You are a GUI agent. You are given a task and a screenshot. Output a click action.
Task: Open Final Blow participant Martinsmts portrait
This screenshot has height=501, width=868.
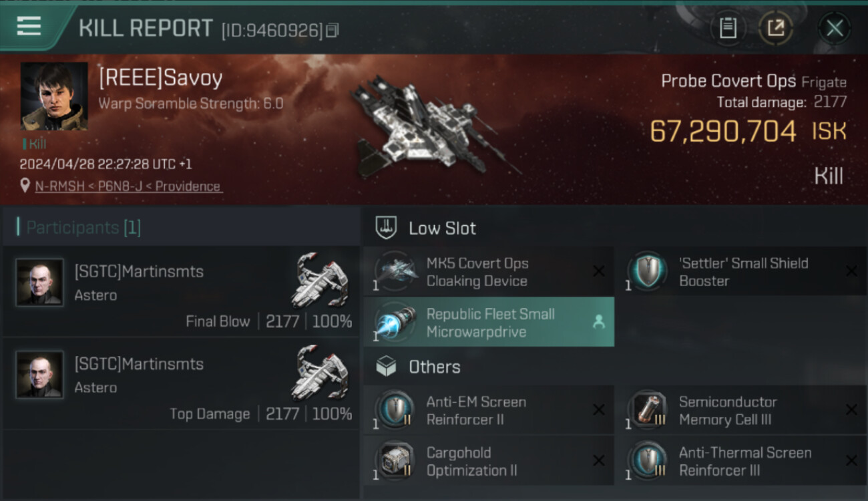[x=40, y=283]
